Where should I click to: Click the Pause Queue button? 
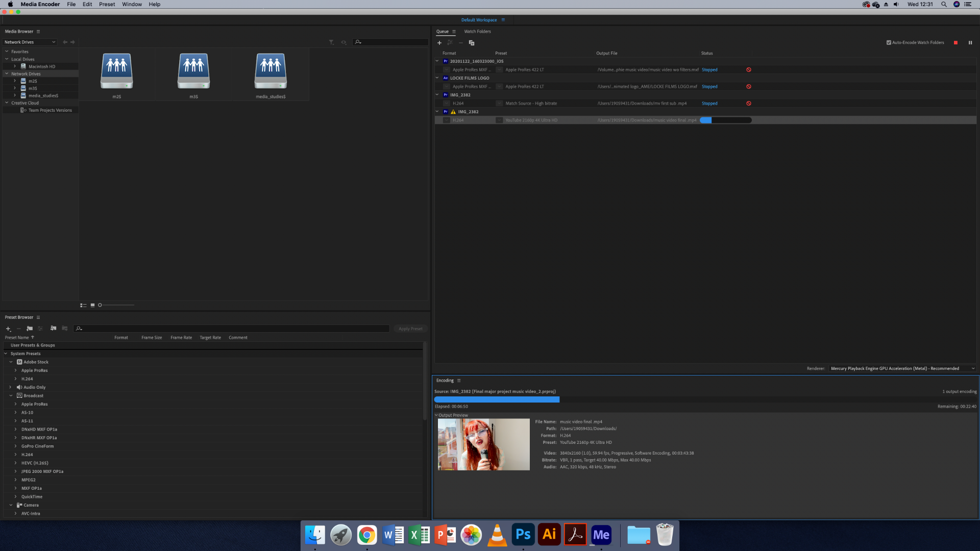click(x=970, y=43)
